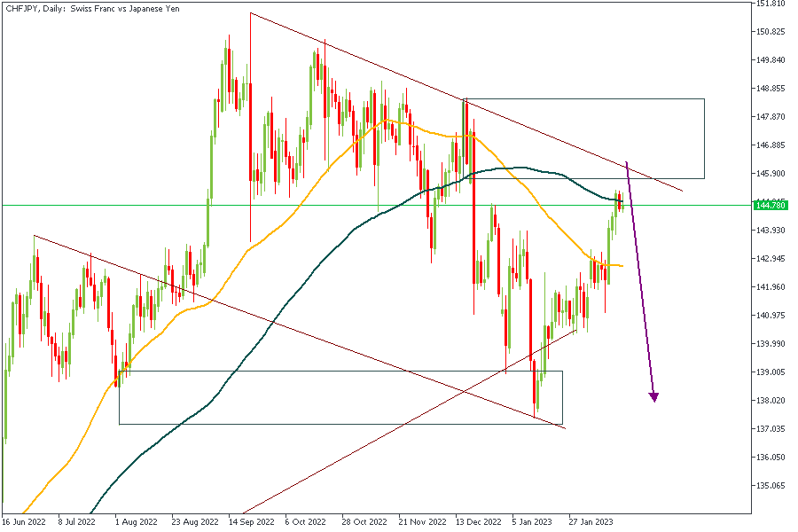Click the 27 Jan 2023 date label
The width and height of the screenshot is (798, 532).
[x=591, y=522]
